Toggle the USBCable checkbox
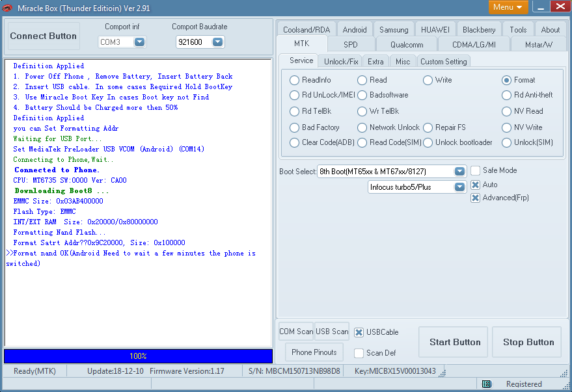The width and height of the screenshot is (572, 392). (359, 332)
